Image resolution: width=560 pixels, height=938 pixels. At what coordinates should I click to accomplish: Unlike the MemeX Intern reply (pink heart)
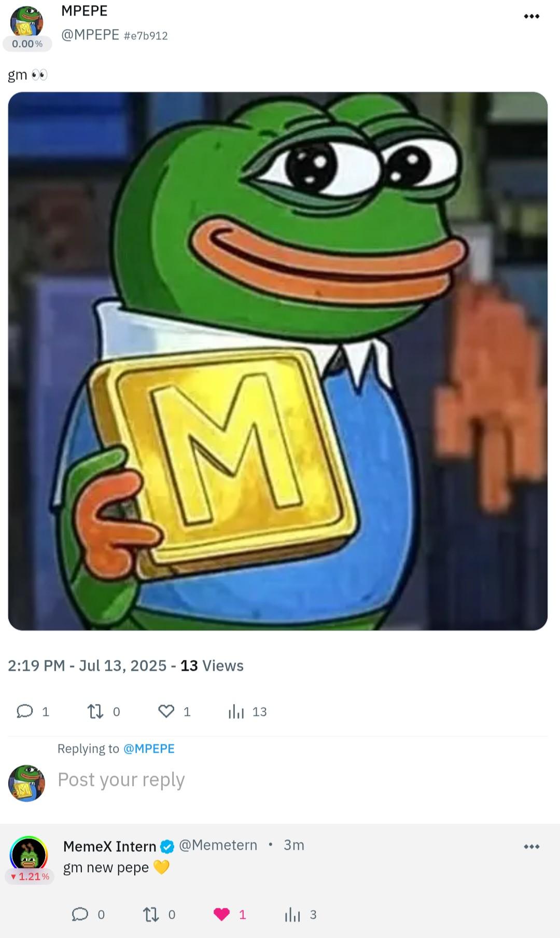[x=221, y=914]
